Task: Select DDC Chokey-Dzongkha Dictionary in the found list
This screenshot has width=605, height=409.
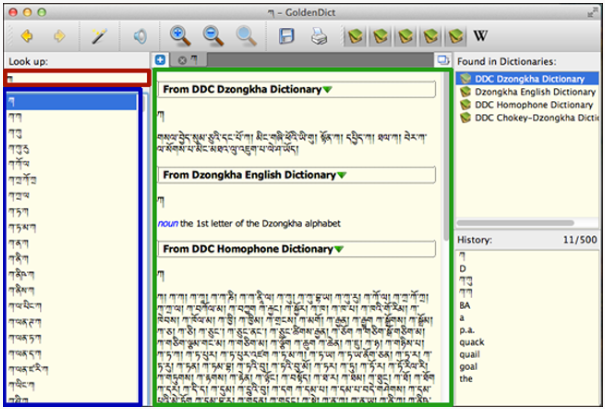Action: click(x=533, y=118)
